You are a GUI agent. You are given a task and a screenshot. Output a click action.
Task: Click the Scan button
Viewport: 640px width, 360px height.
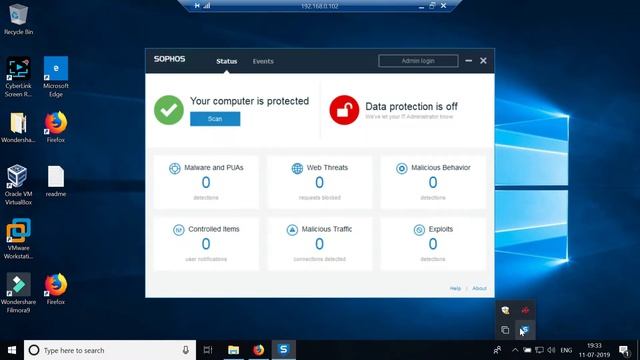coord(215,119)
